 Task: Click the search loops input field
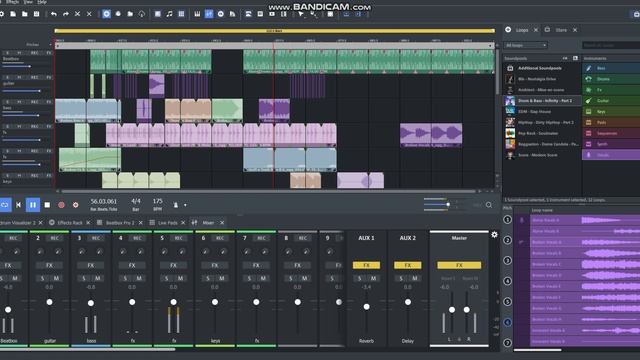pos(611,45)
